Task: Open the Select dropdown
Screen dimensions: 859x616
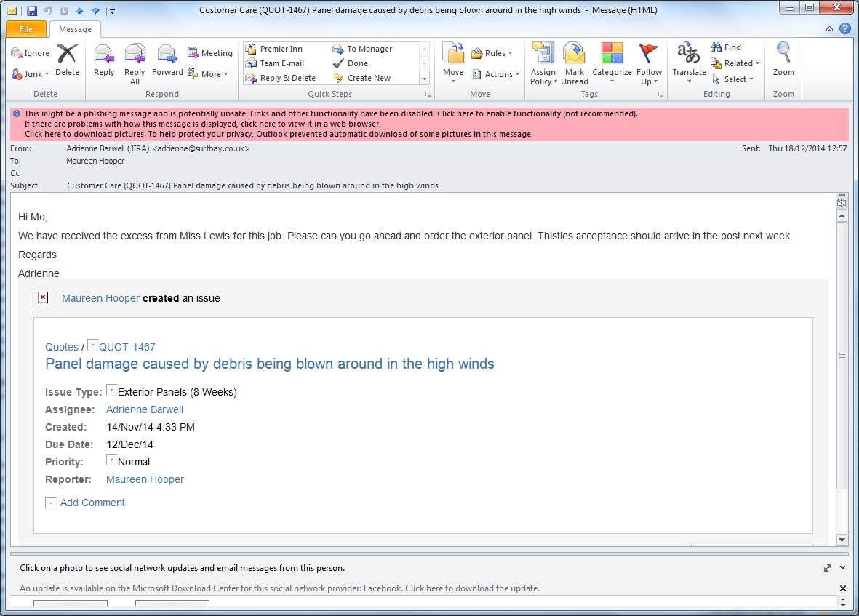Action: click(732, 79)
